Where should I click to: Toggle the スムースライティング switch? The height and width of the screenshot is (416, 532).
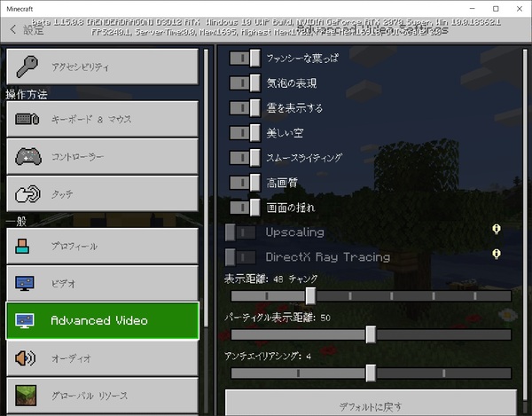tap(245, 158)
